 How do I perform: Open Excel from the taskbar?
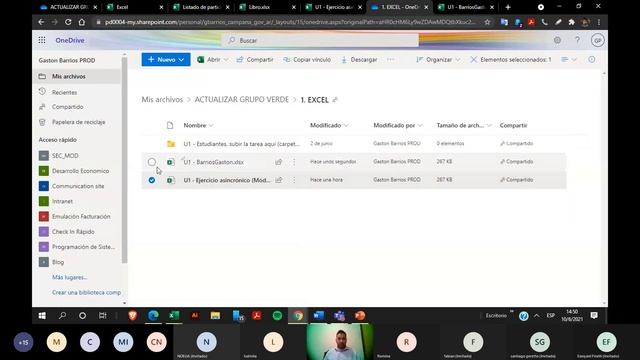(x=174, y=316)
